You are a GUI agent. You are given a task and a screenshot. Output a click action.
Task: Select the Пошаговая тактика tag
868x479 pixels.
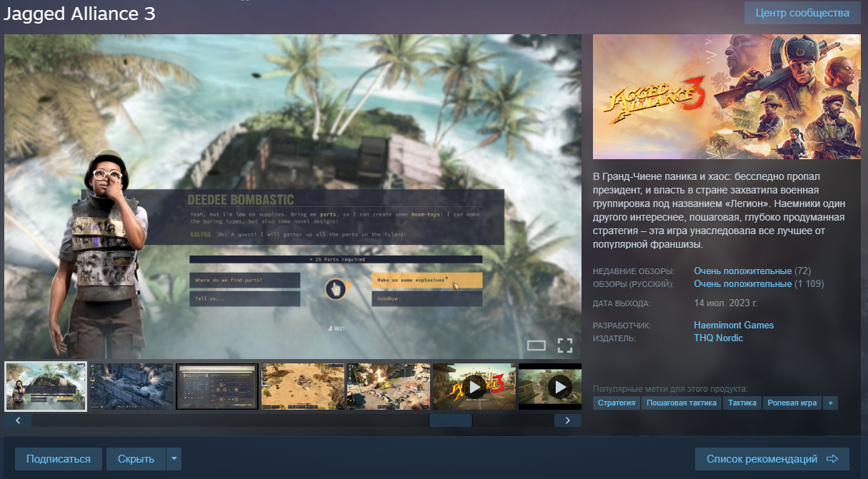click(682, 403)
